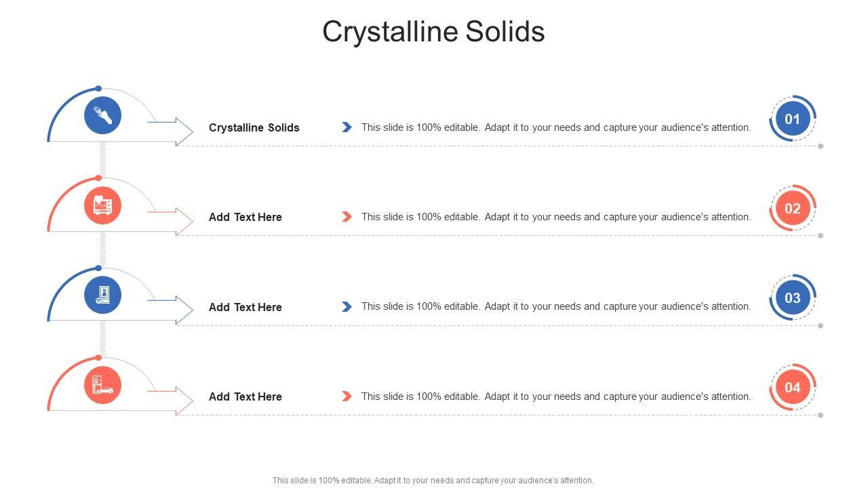
Task: Click the 'Crystalline Solids' slide title
Action: [433, 31]
